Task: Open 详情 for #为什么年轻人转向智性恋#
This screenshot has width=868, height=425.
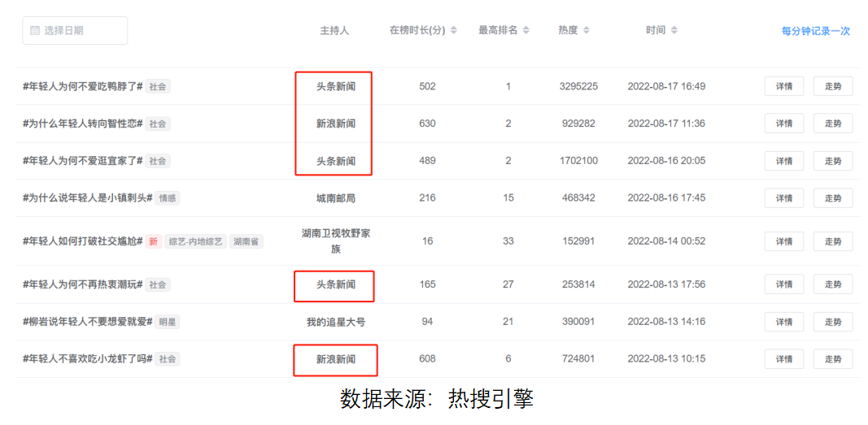Action: [783, 124]
